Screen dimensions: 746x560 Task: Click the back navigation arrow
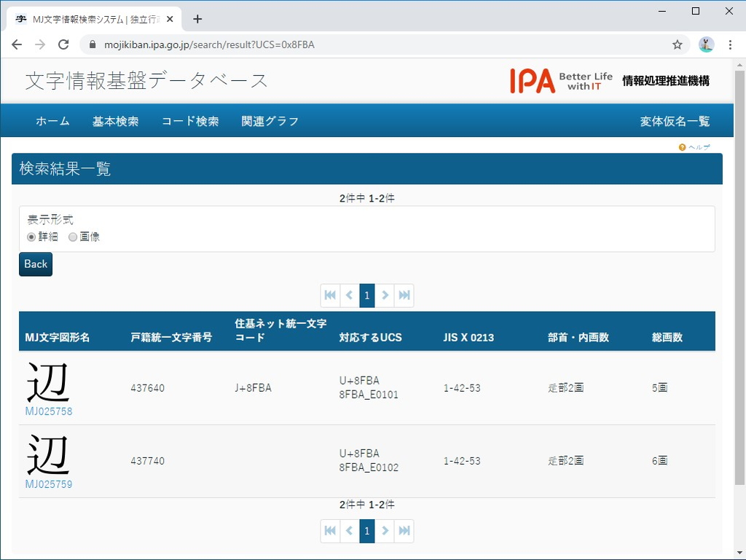coord(17,44)
